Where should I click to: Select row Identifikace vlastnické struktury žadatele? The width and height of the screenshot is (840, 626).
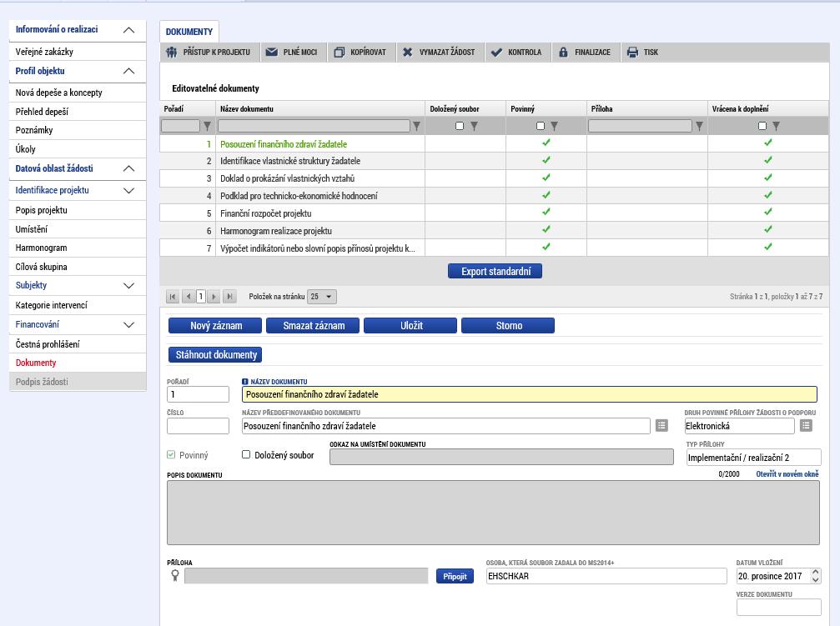pos(494,161)
